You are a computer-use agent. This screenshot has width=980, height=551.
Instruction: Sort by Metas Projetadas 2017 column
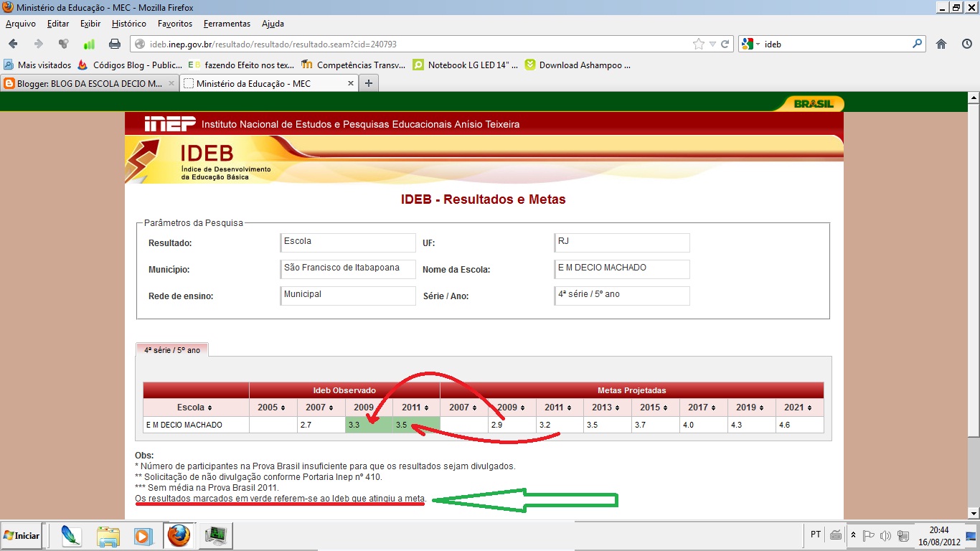click(x=703, y=408)
